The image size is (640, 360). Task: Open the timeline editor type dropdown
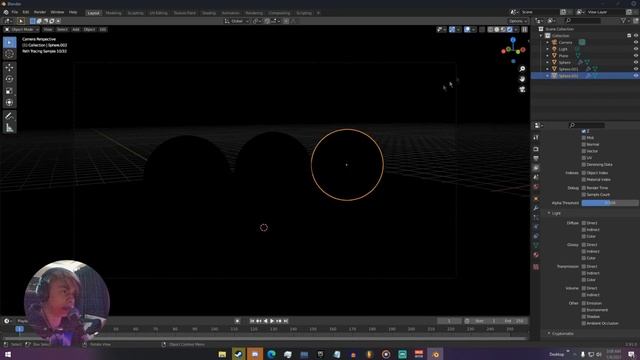point(8,321)
